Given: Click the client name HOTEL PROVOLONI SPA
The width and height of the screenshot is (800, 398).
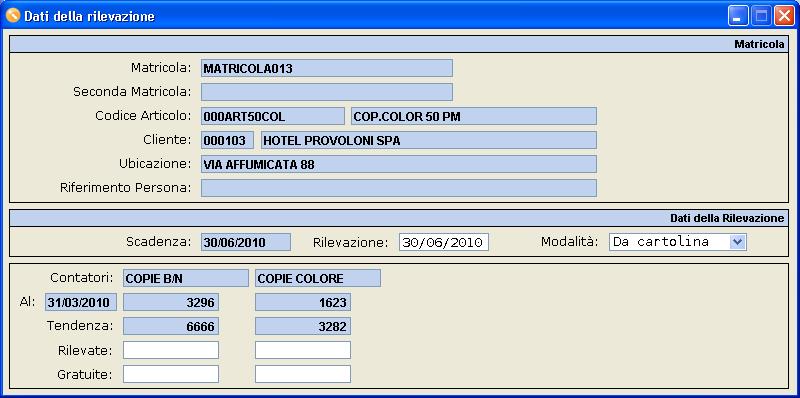Looking at the screenshot, I should (429, 140).
